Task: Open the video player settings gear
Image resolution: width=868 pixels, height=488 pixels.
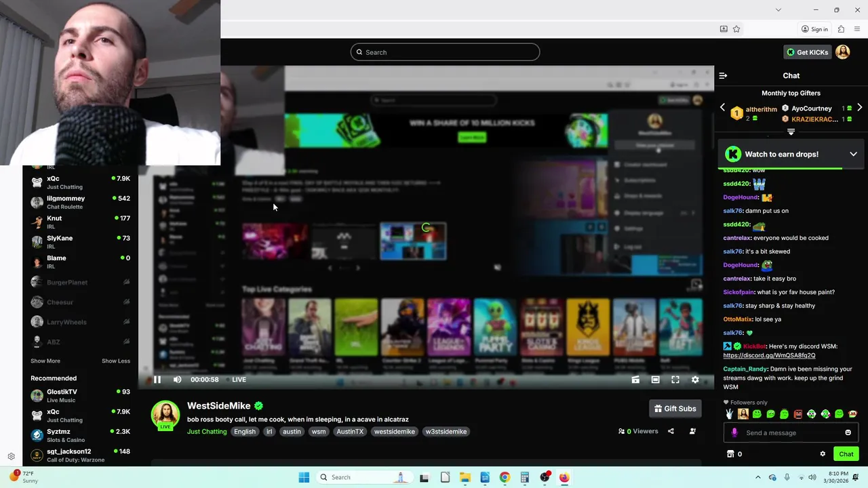Action: pos(695,380)
